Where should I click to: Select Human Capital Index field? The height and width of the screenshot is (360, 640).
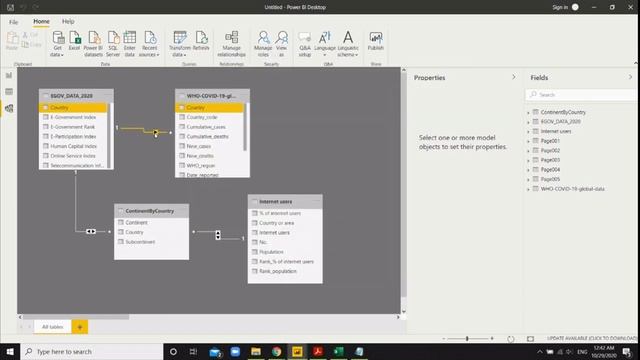tap(73, 146)
